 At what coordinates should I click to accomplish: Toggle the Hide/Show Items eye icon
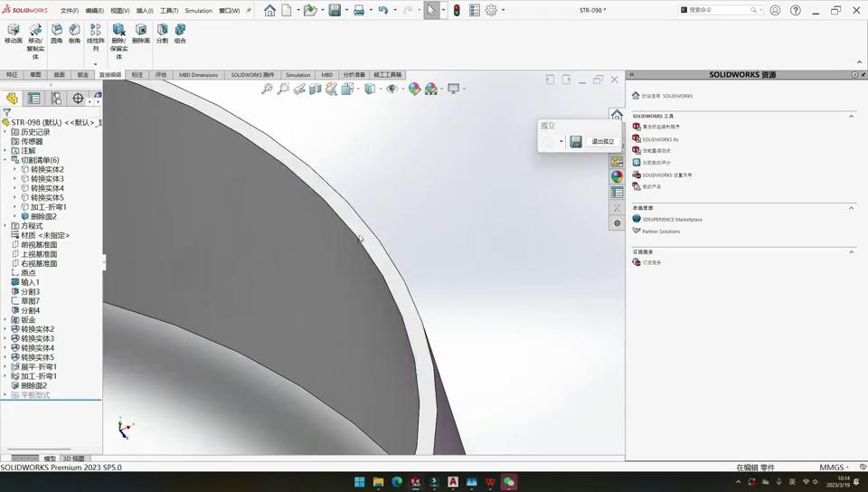tap(392, 89)
